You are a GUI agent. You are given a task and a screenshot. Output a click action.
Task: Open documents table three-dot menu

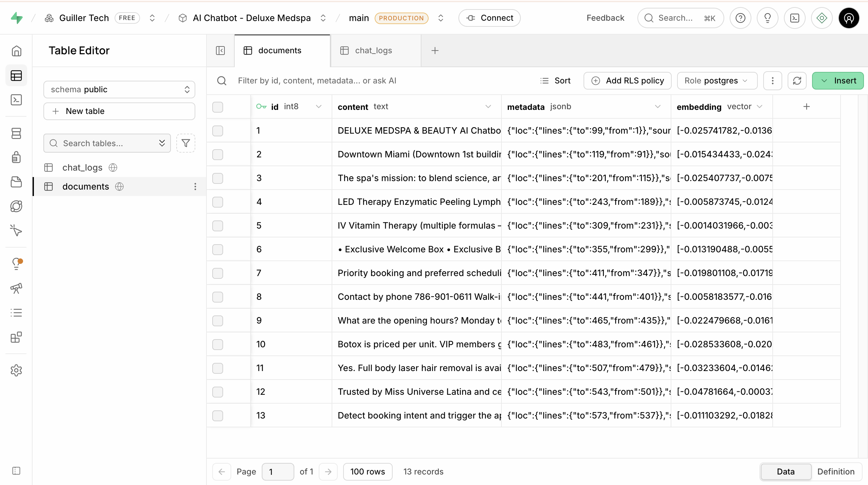point(195,187)
